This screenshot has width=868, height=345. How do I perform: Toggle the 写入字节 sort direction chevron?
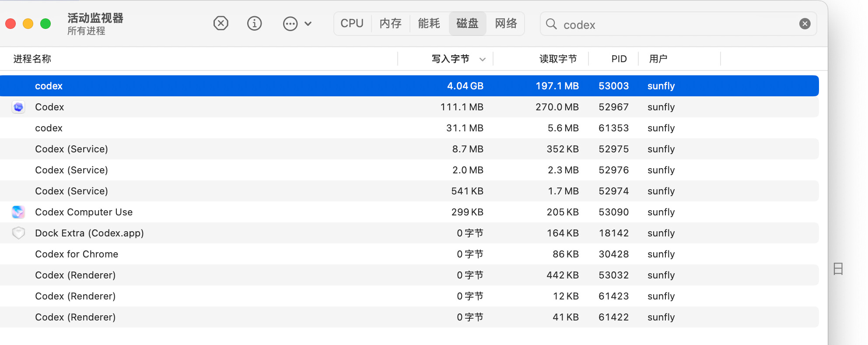click(482, 59)
